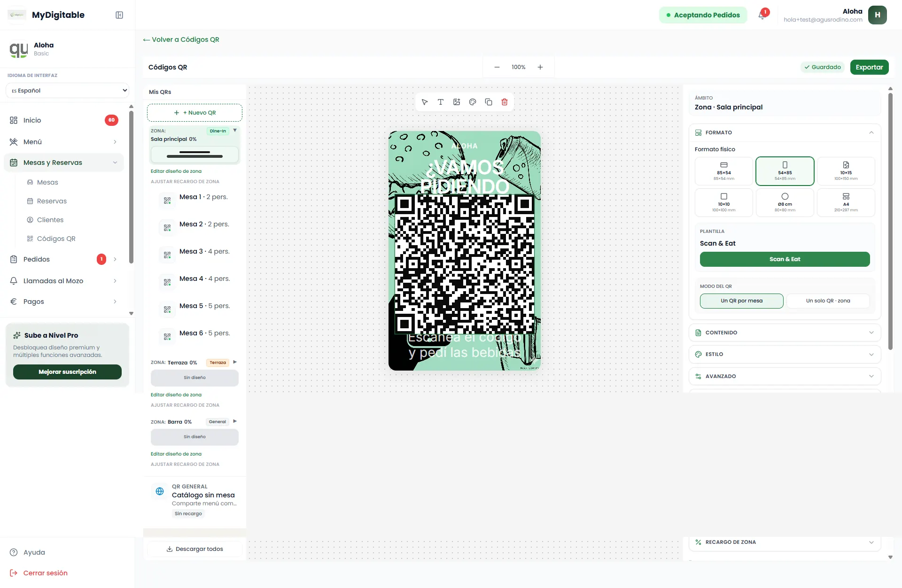Image resolution: width=902 pixels, height=588 pixels.
Task: Click the duplicate element icon
Action: pyautogui.click(x=489, y=102)
